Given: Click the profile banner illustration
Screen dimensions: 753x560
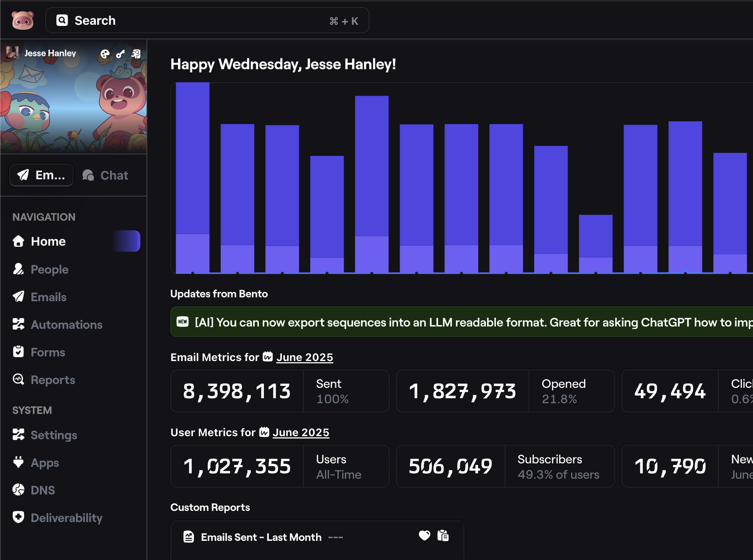Looking at the screenshot, I should (x=73, y=97).
